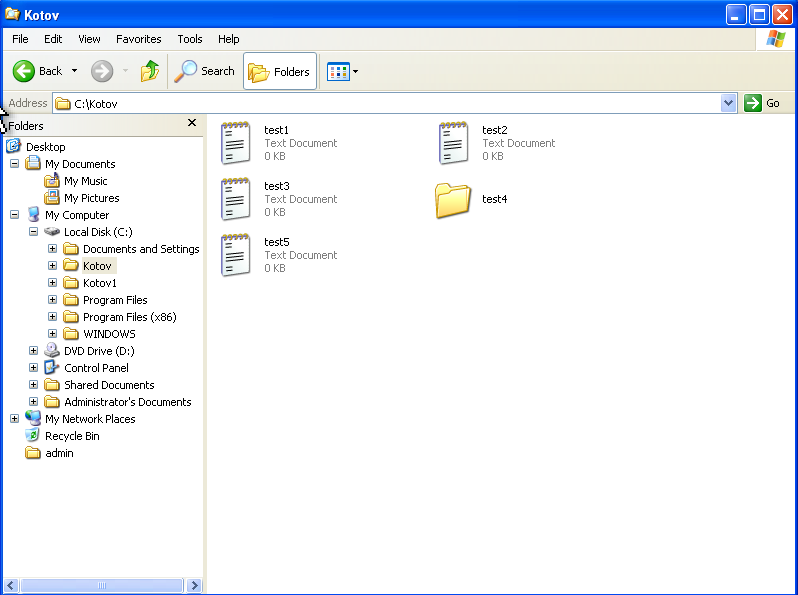
Task: Expand My Network Places node
Action: coord(14,418)
